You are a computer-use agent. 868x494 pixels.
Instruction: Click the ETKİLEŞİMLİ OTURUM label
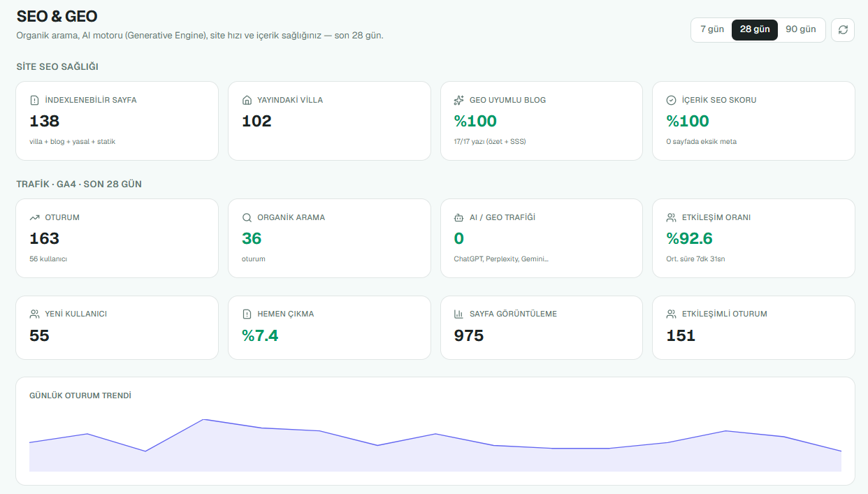point(724,314)
